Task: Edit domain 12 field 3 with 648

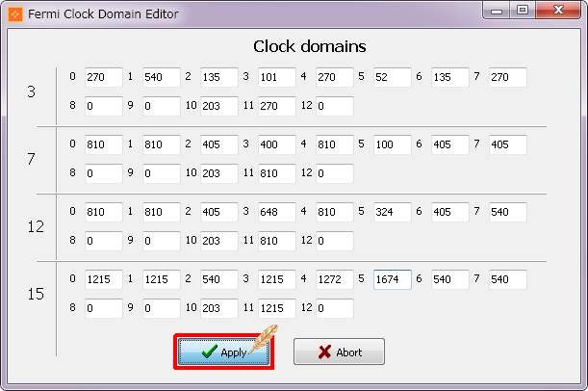Action: (277, 213)
